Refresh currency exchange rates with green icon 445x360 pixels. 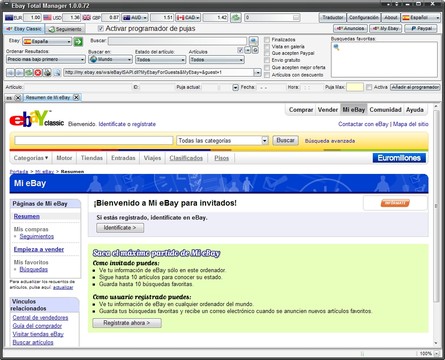pyautogui.click(x=236, y=17)
